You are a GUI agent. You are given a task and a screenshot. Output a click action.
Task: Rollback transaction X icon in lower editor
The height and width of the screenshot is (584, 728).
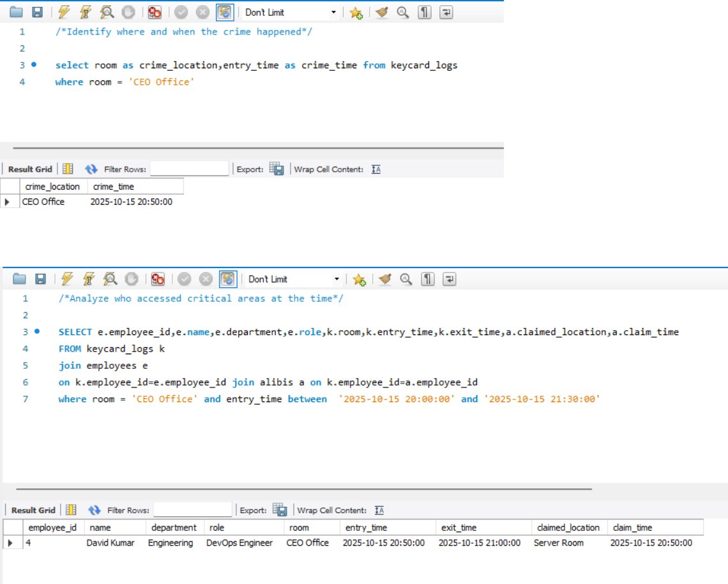[x=206, y=279]
